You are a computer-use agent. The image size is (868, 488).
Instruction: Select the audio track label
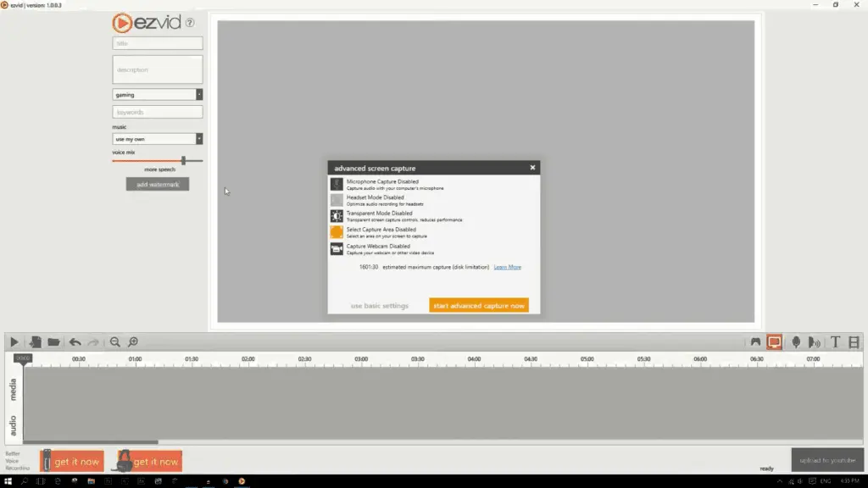pyautogui.click(x=14, y=425)
